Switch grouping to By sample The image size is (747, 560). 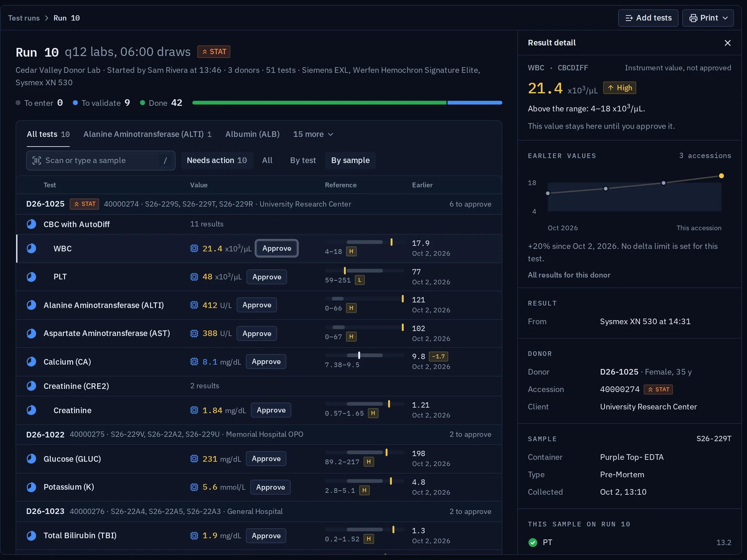pos(350,160)
